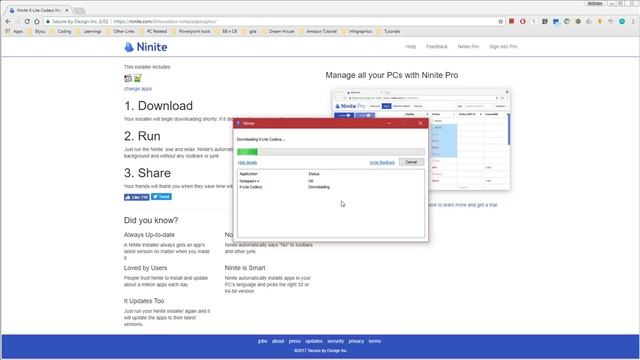Open the Learnings bookmarks folder
Viewport: 640px width, 360px height.
(88, 31)
